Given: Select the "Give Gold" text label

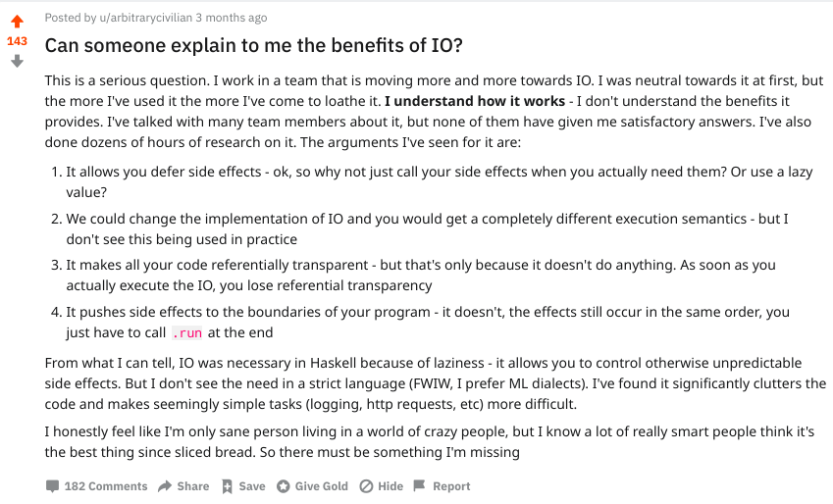Looking at the screenshot, I should [x=322, y=486].
